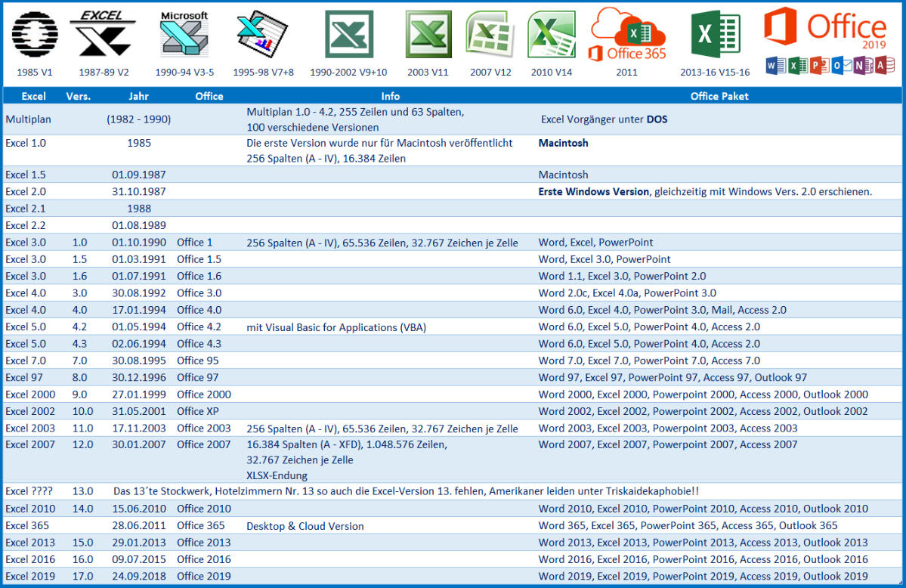Click the 'Excel 2.1' cell

click(26, 208)
